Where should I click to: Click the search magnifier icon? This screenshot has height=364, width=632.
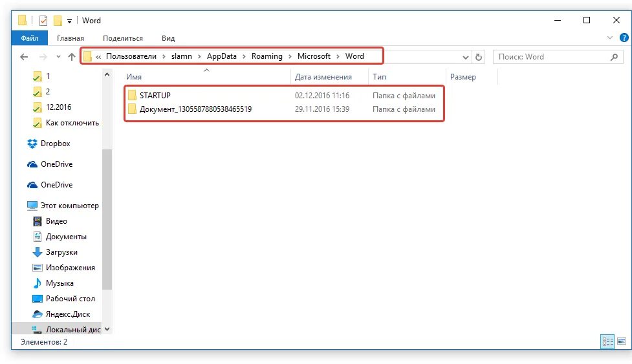614,57
